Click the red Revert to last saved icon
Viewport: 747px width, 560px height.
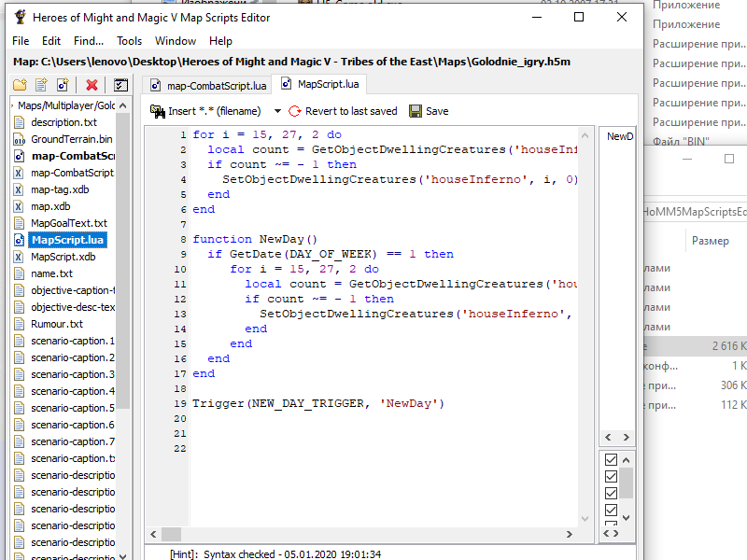coord(295,111)
